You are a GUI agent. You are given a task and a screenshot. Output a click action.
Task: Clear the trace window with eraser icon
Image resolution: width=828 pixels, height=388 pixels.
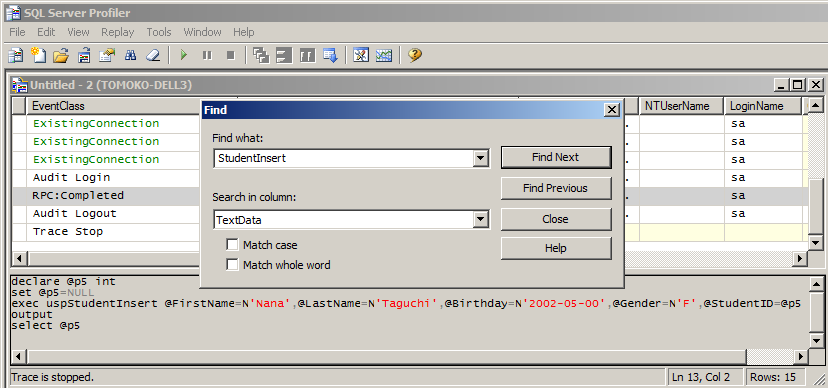pyautogui.click(x=153, y=55)
